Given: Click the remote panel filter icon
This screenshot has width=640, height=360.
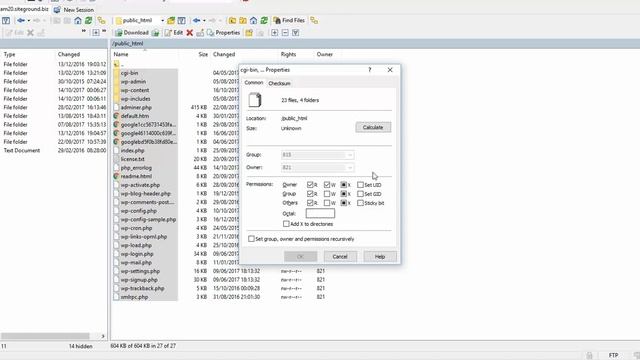Looking at the screenshot, I should point(182,20).
